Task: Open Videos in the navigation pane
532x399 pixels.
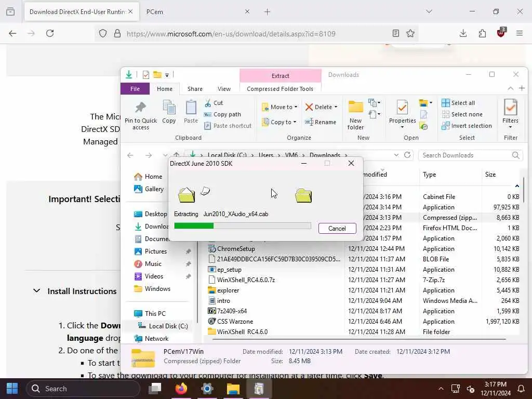Action: pos(149,276)
